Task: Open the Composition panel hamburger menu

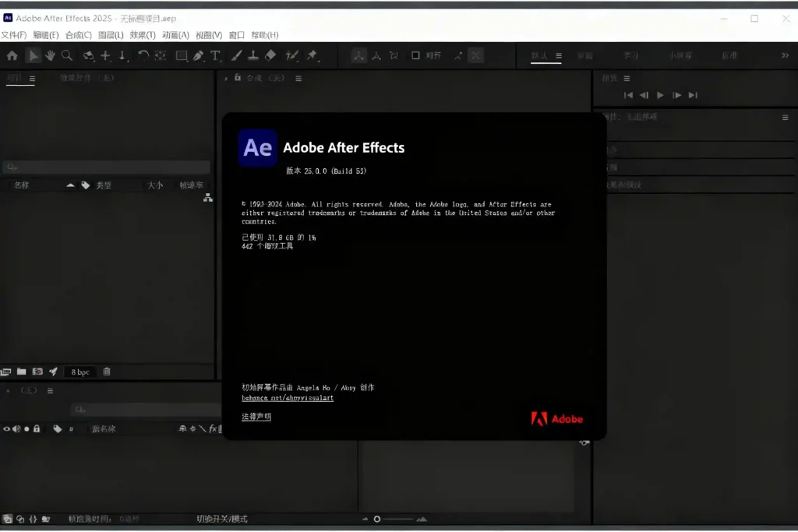Action: [x=298, y=78]
